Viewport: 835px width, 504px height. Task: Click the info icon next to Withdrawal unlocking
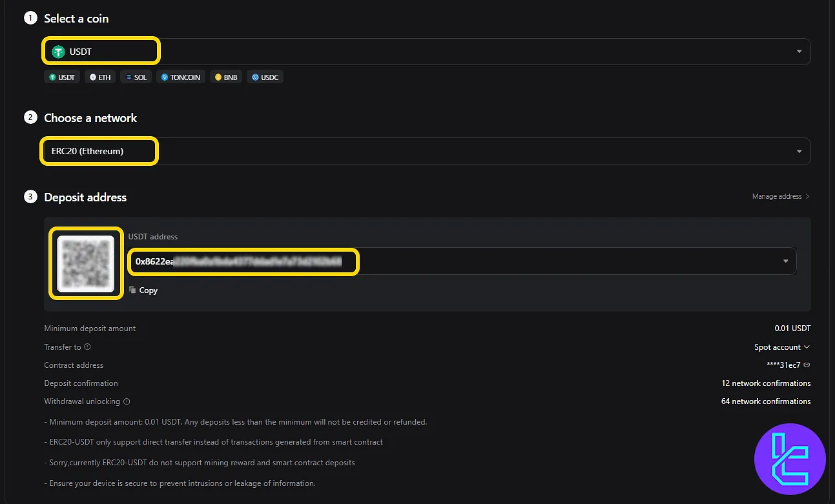(x=127, y=401)
